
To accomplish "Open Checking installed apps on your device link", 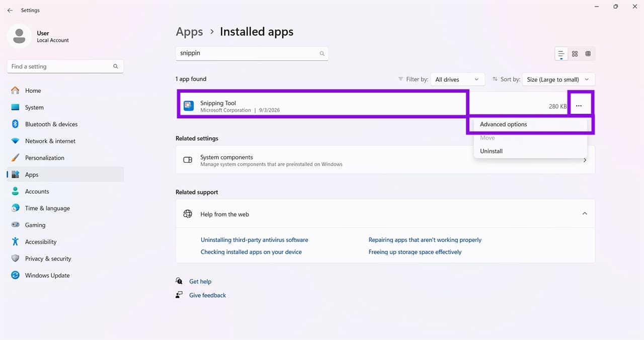I will pos(251,252).
